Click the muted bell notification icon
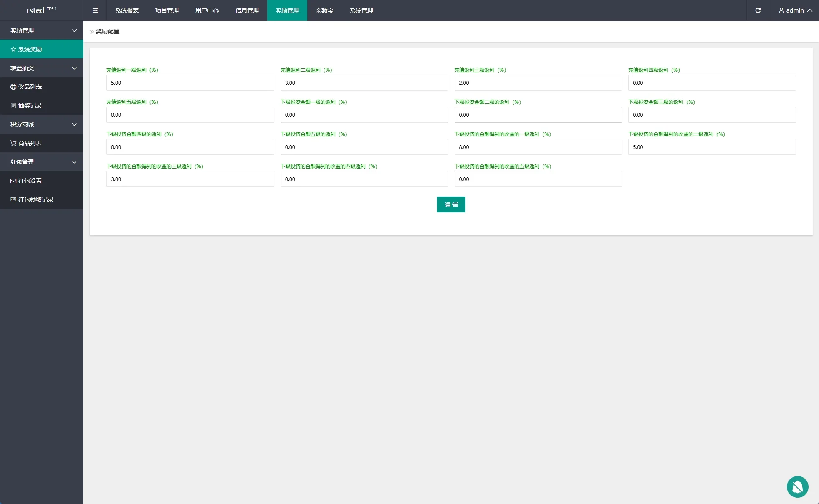Screen dimensions: 819x504 797,487
